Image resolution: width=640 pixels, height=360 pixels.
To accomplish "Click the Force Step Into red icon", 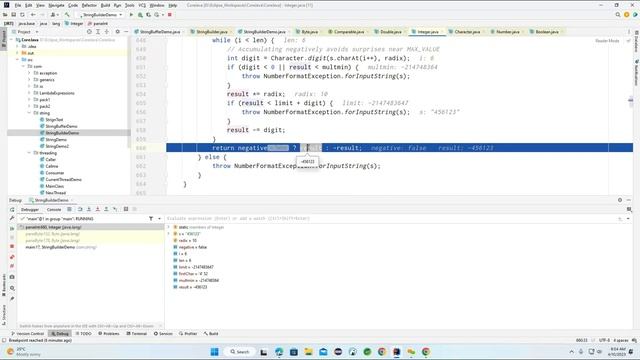I will tap(98, 209).
